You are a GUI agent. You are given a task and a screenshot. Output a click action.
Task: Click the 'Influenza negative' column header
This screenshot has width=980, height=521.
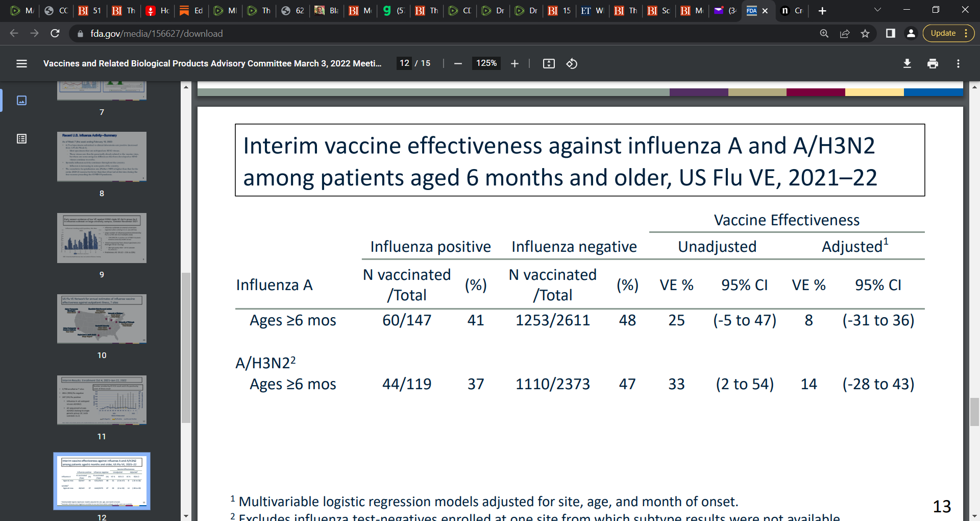tap(574, 247)
